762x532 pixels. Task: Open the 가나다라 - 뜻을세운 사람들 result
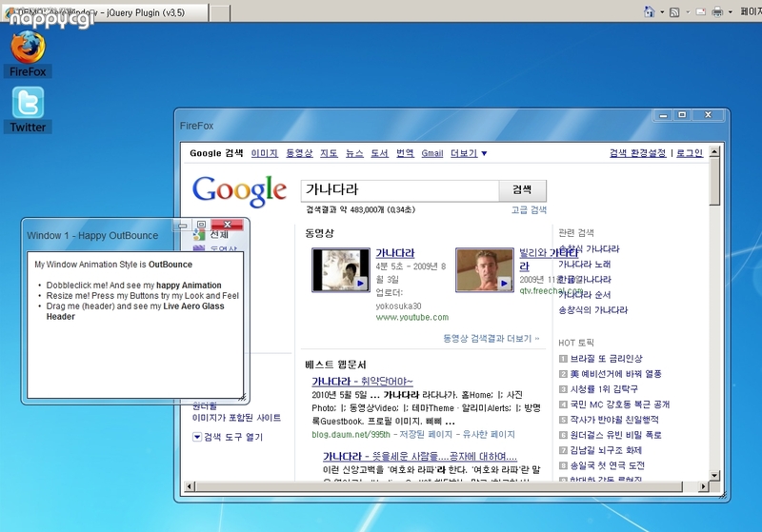[x=420, y=456]
